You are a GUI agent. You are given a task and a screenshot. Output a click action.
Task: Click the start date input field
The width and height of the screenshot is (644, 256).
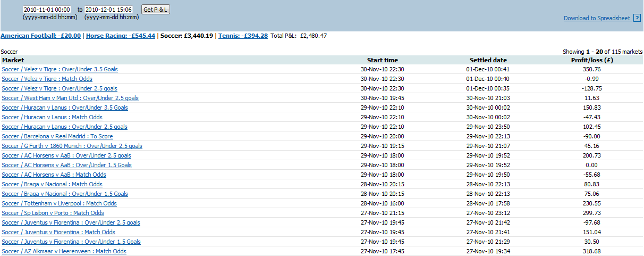click(47, 10)
